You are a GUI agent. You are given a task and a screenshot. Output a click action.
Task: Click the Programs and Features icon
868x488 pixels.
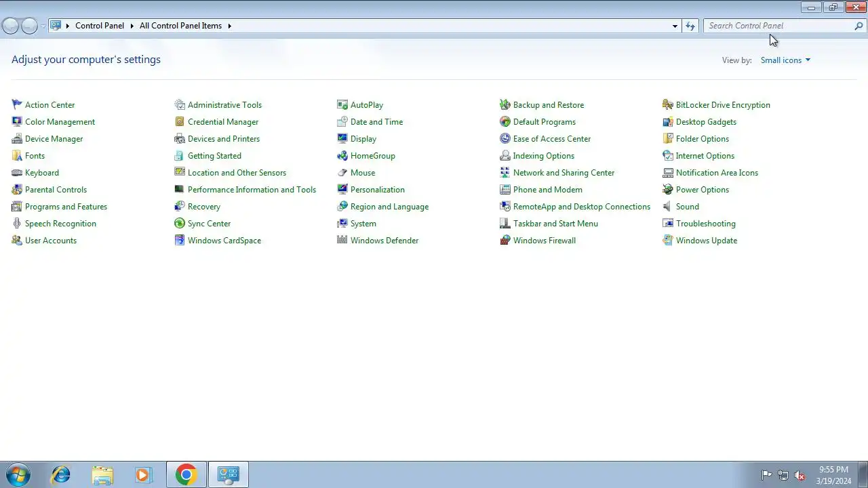tap(17, 206)
